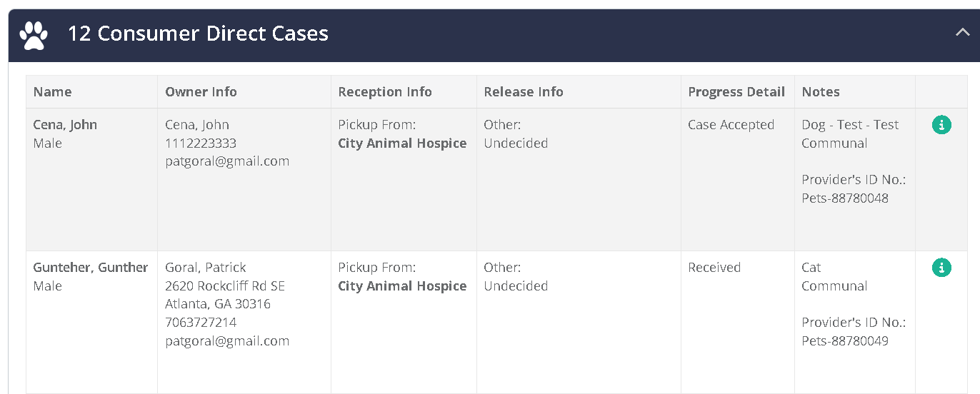
Task: Select City Animal Hospice in Gunteher row
Action: pos(402,286)
